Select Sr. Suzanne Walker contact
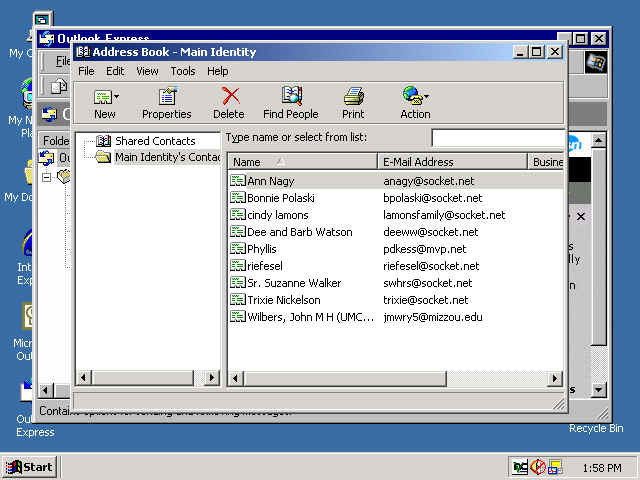The height and width of the screenshot is (480, 640). (x=294, y=283)
